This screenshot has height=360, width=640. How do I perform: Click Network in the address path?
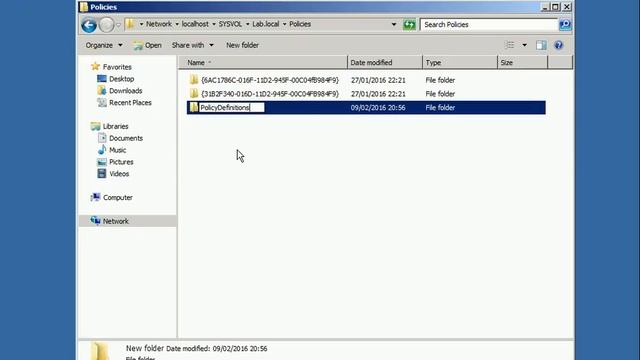pyautogui.click(x=159, y=24)
